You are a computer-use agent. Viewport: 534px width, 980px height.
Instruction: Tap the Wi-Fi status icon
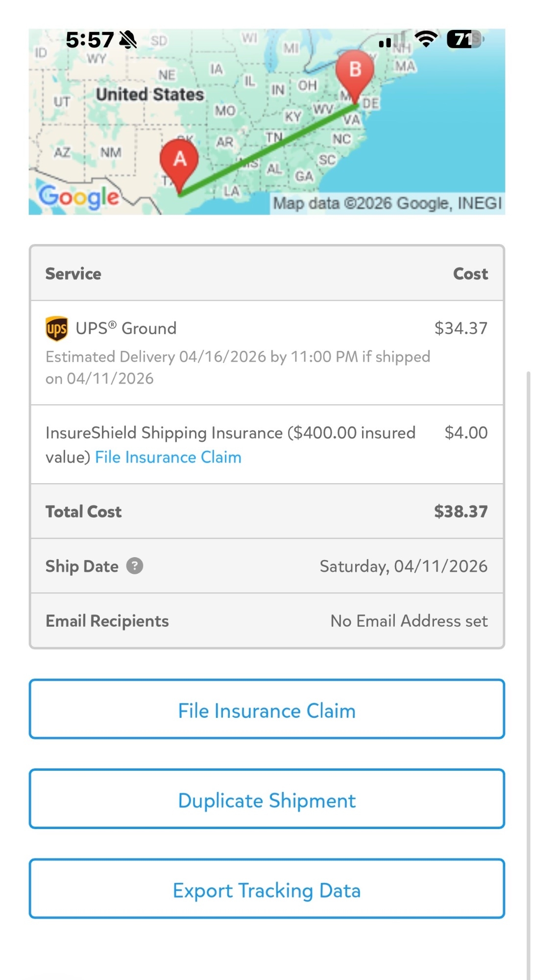[x=426, y=39]
